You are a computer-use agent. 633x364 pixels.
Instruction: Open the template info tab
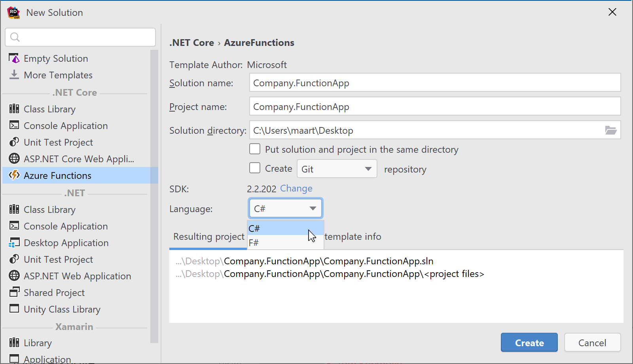coord(353,237)
